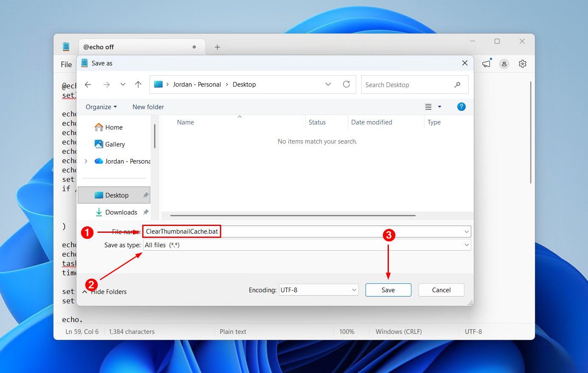Click Desktop in the address breadcrumb

pyautogui.click(x=244, y=85)
